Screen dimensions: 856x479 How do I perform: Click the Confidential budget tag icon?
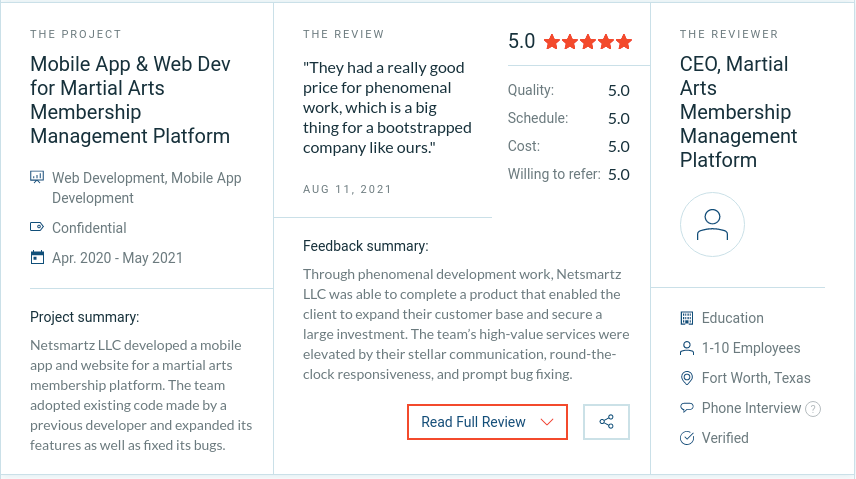37,228
